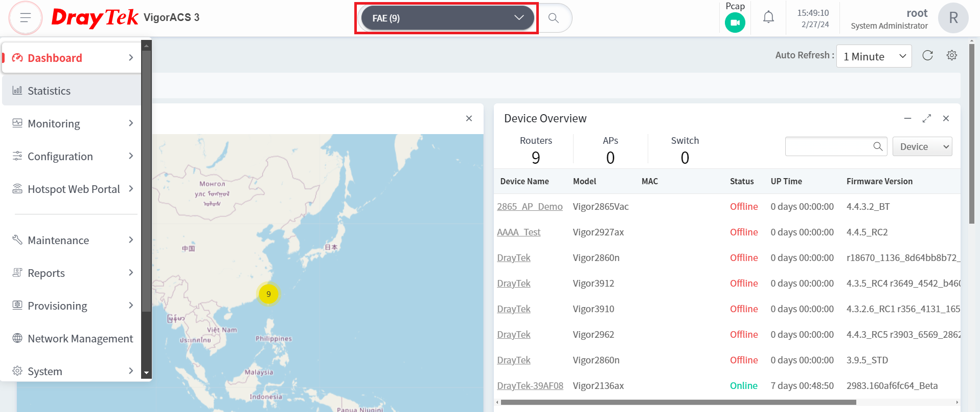Minimize the Device Overview panel
The width and height of the screenshot is (980, 412).
click(x=907, y=118)
